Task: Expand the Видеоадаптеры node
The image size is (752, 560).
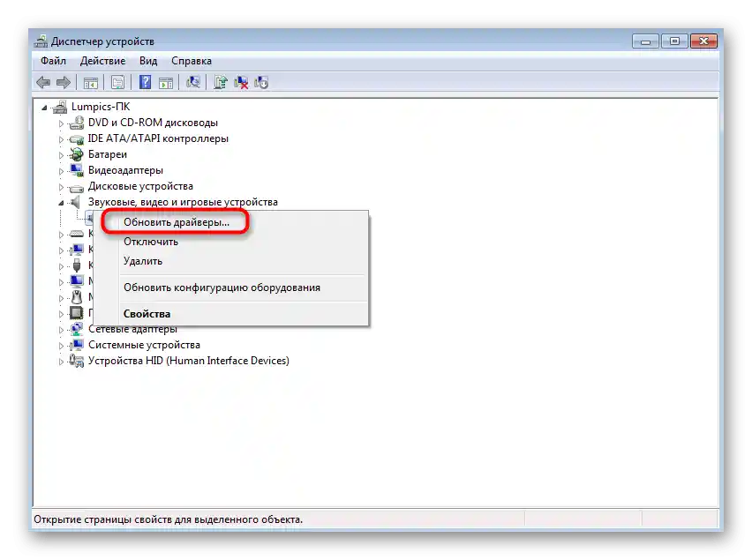Action: pyautogui.click(x=61, y=171)
